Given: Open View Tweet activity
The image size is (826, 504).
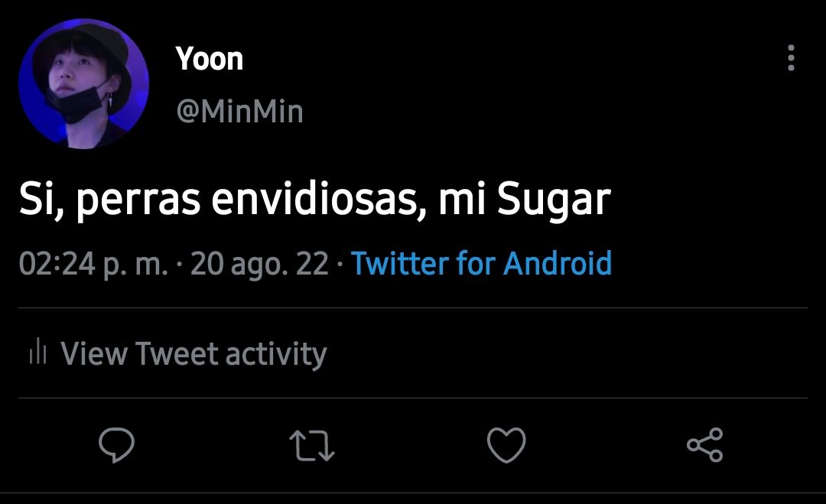Looking at the screenshot, I should tap(178, 353).
